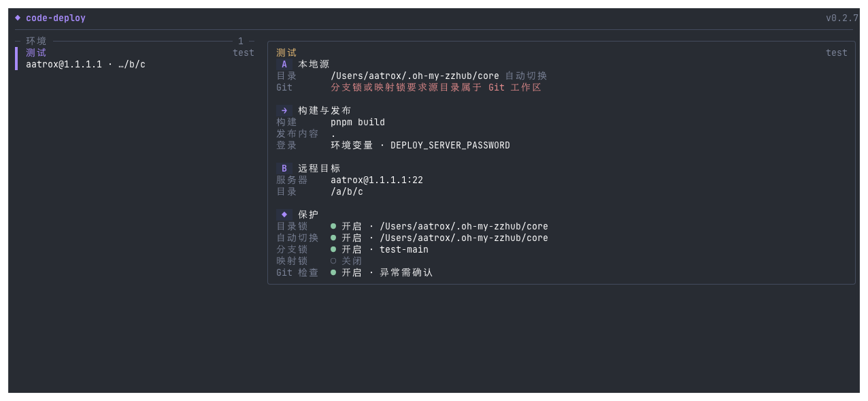
Task: Click the 发布内容 label
Action: click(297, 133)
